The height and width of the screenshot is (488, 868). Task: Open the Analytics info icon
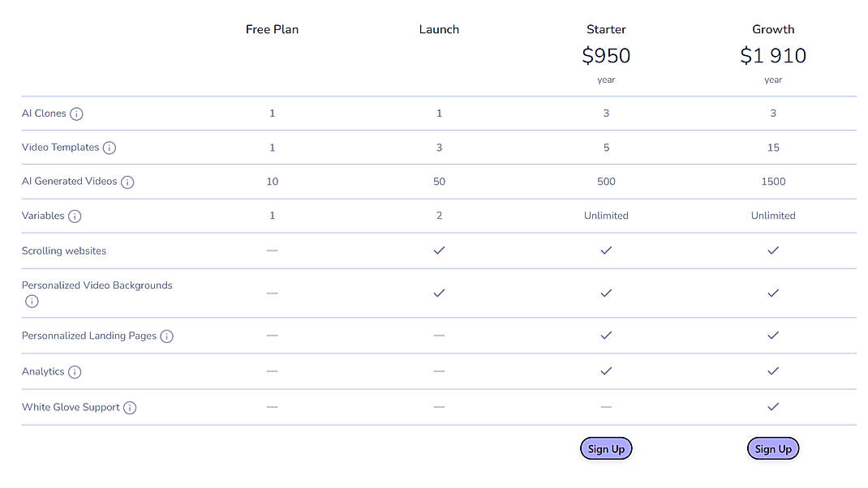pyautogui.click(x=74, y=371)
